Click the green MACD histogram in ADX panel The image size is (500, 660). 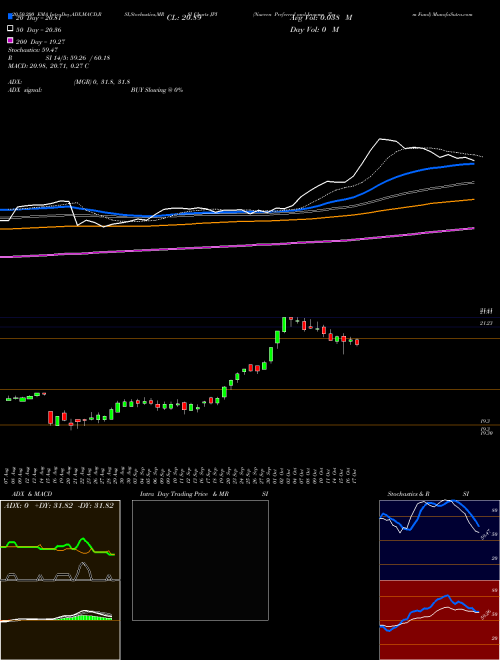click(x=84, y=617)
